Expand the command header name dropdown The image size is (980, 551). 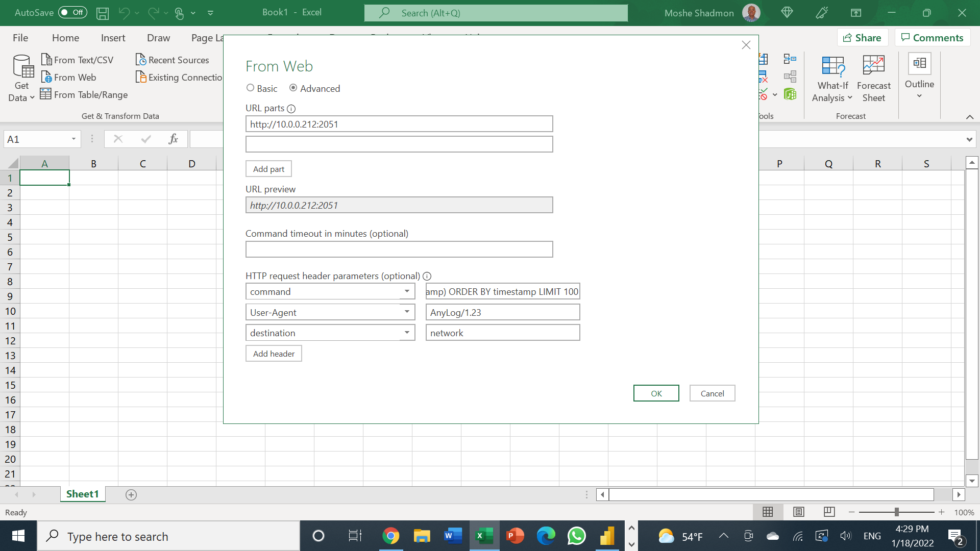(x=407, y=291)
